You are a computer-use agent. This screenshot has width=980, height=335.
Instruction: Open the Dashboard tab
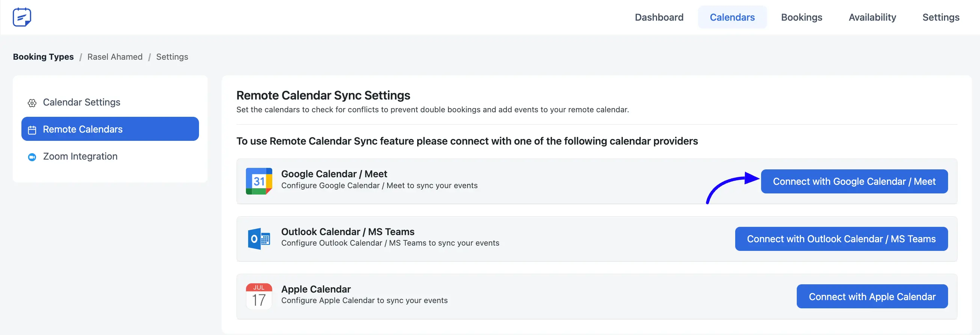point(659,17)
